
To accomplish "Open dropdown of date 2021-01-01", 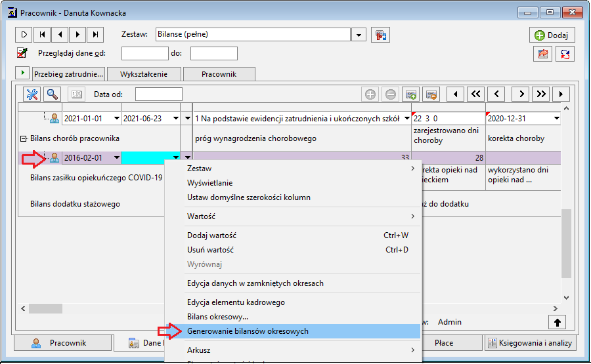I will pos(116,119).
